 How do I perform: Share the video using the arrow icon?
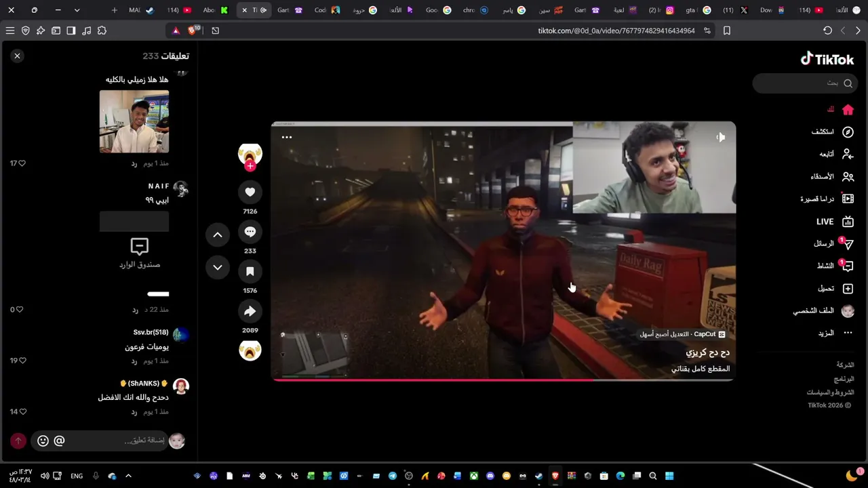pos(250,311)
